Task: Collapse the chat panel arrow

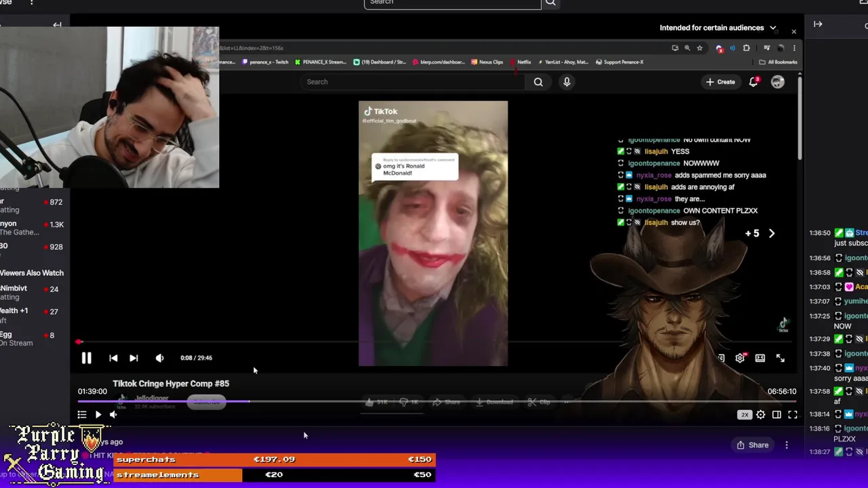Action: [818, 24]
